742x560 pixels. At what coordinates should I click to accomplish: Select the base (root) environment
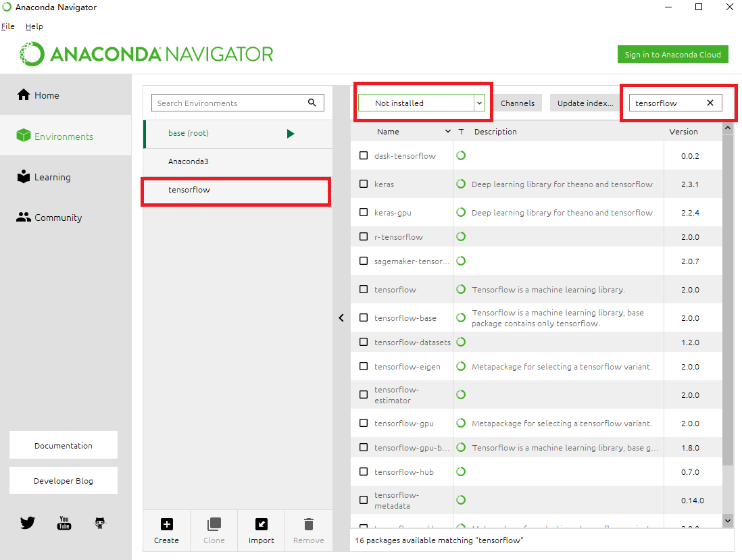pos(238,134)
